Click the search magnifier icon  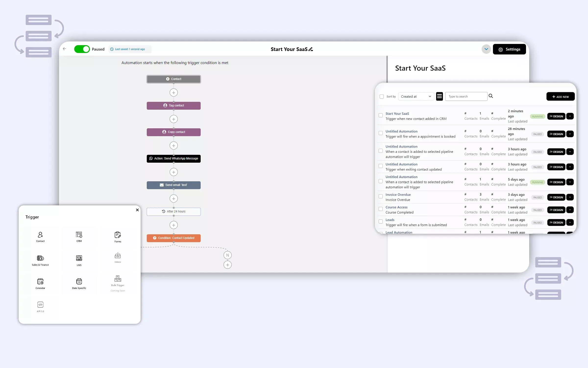[491, 96]
